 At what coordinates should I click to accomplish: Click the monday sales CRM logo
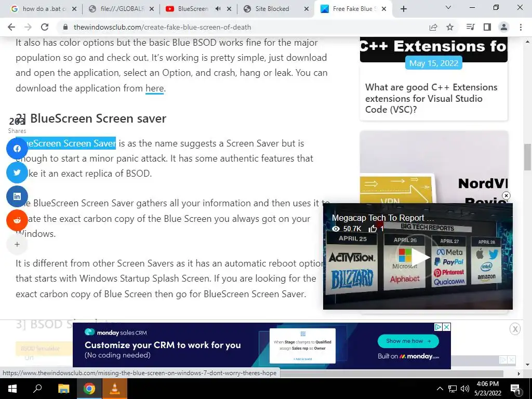116,332
